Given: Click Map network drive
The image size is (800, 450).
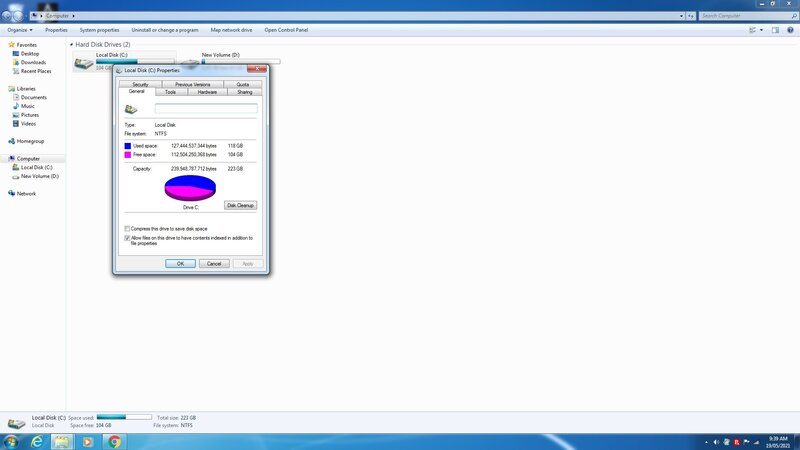Looking at the screenshot, I should coord(231,30).
